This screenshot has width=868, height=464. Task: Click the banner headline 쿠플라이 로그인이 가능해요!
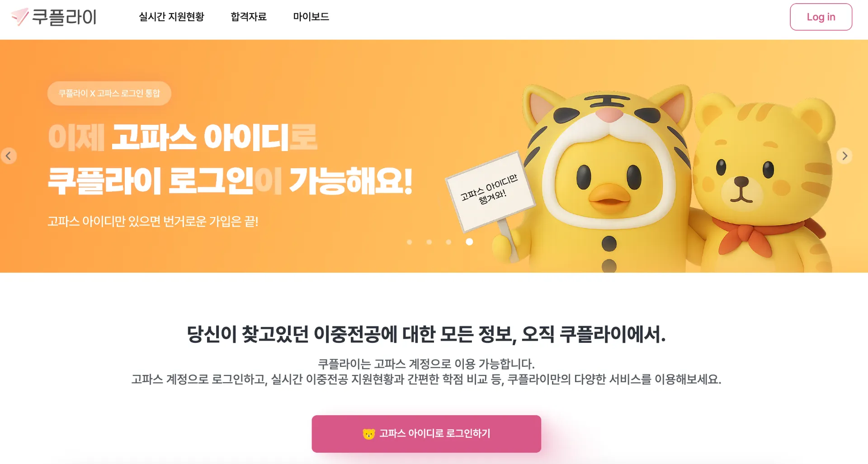tap(230, 181)
